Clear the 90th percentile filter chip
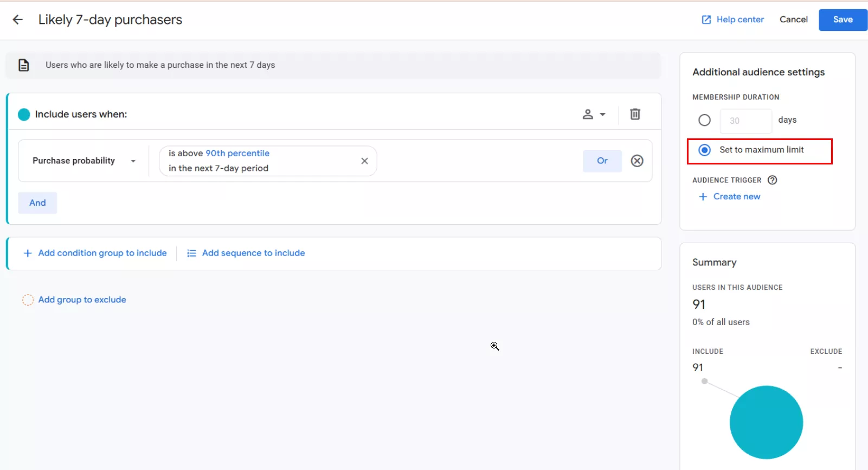868x470 pixels. (364, 161)
